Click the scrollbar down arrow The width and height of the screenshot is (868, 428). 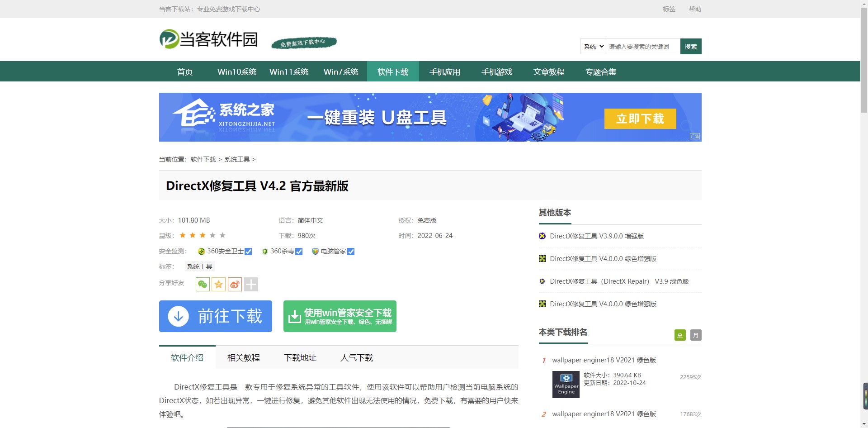point(864,424)
